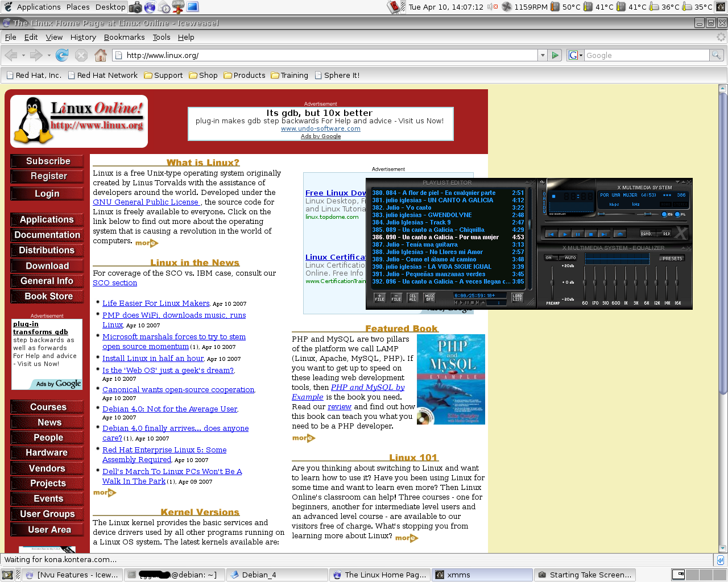This screenshot has width=728, height=582.
Task: Click the fan speed 1159RPM sensor icon
Action: pyautogui.click(x=506, y=7)
